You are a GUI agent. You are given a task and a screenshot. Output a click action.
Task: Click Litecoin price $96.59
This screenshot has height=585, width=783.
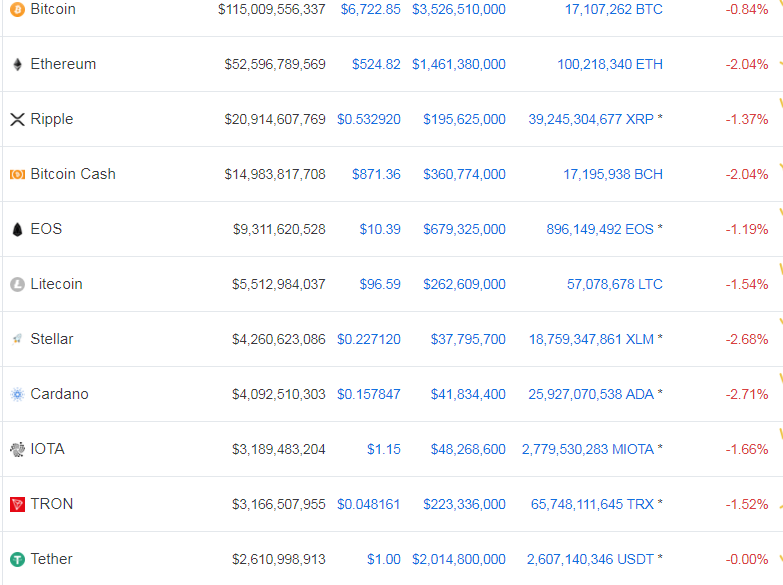380,284
